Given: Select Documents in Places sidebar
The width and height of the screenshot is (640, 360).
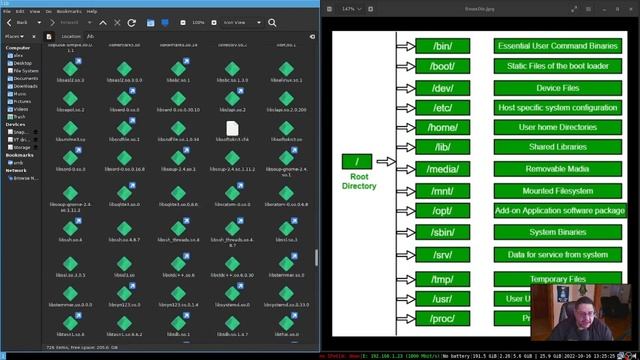Looking at the screenshot, I should click(23, 78).
